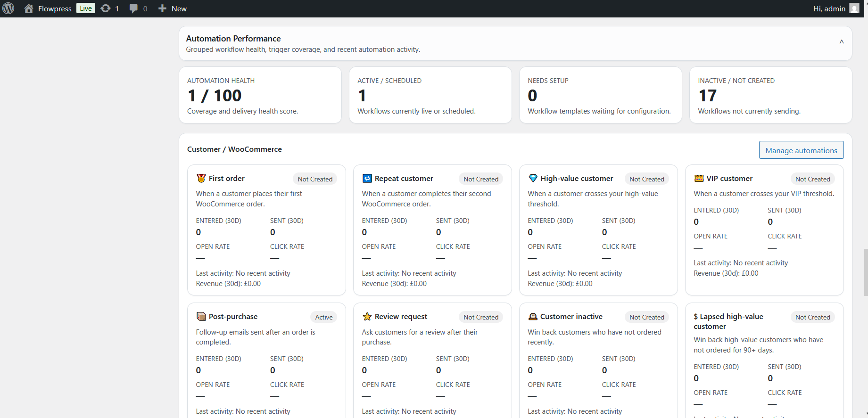
Task: Click the Repeat customer loop icon
Action: pos(367,178)
